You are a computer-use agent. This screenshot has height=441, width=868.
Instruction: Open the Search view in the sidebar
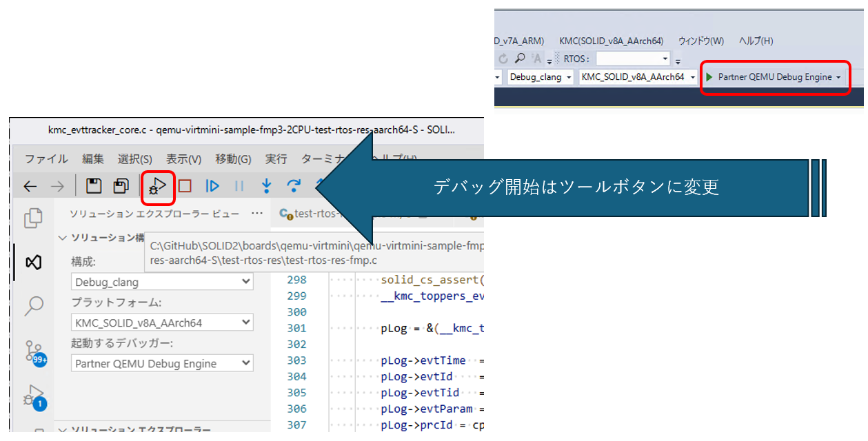point(33,305)
